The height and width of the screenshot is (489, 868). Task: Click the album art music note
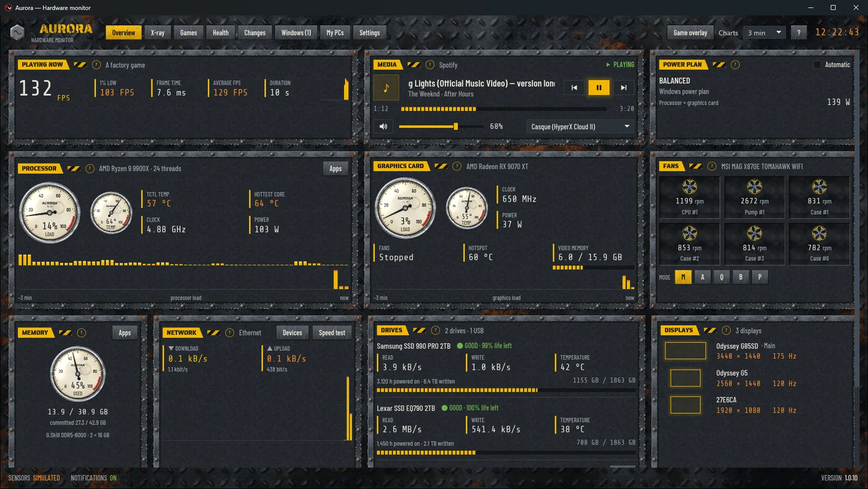click(386, 88)
